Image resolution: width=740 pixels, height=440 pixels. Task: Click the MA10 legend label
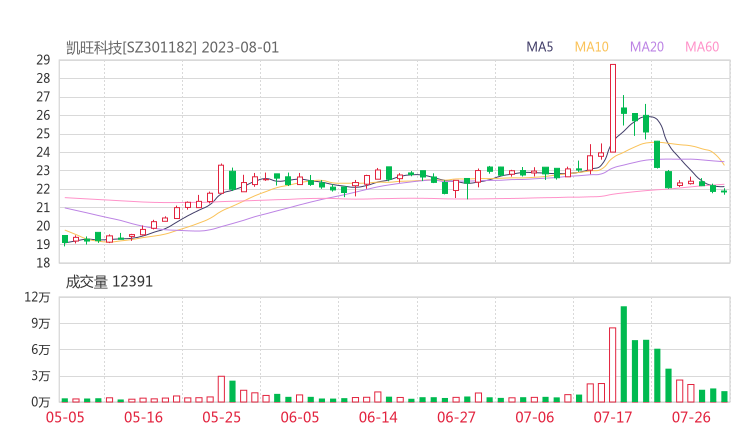tap(591, 47)
